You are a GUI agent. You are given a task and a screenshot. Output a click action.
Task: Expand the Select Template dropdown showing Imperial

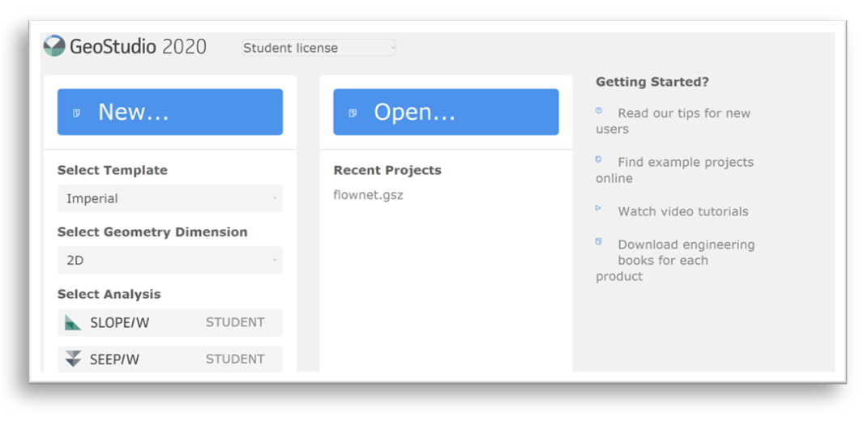169,198
